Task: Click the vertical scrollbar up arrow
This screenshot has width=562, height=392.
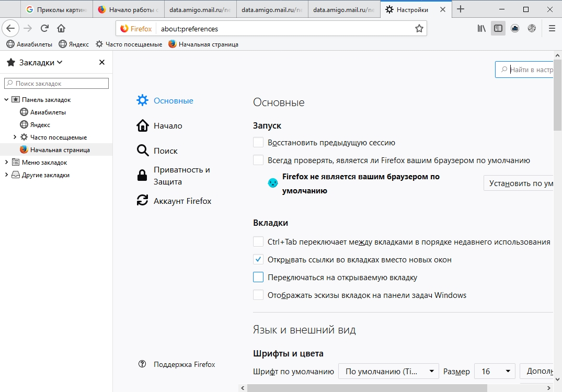Action: tap(557, 55)
